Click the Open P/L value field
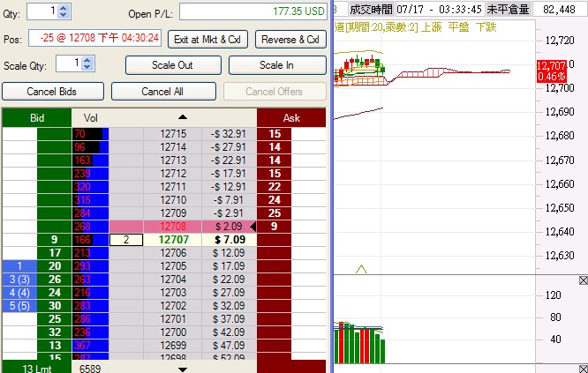This screenshot has width=588, height=373. click(x=253, y=11)
